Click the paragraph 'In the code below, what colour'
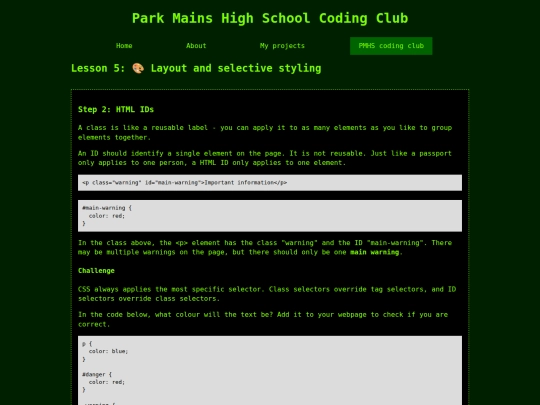 click(263, 319)
